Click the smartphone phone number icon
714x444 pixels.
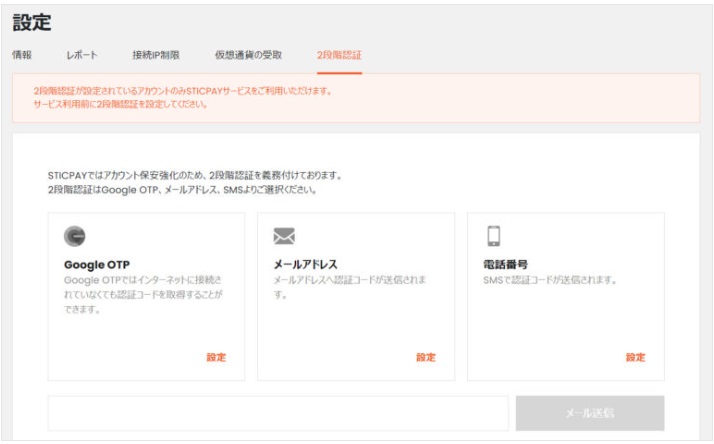point(494,236)
